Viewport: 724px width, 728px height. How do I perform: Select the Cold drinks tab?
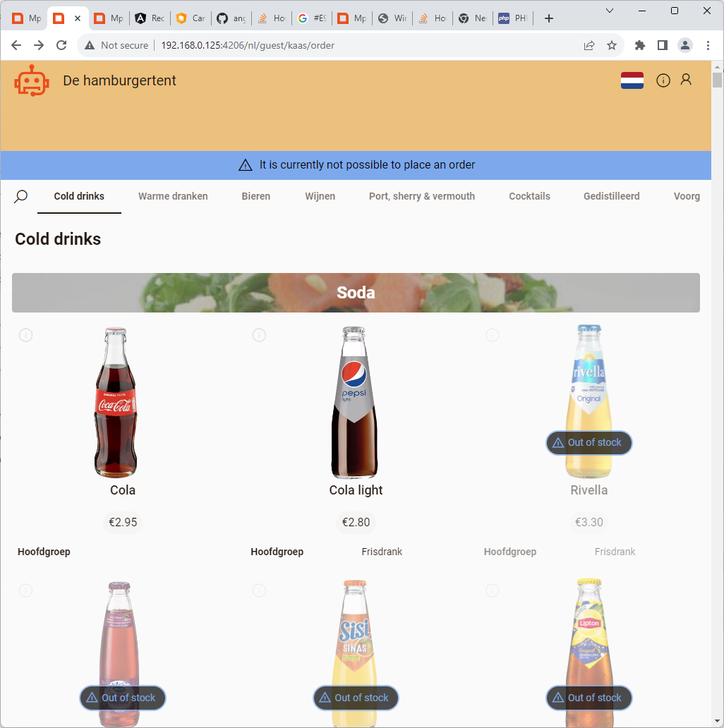pyautogui.click(x=79, y=196)
